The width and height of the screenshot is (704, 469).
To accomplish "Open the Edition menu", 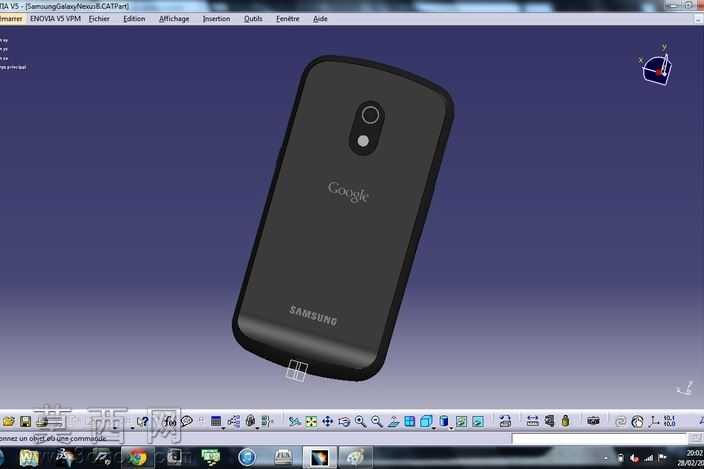I will point(134,19).
